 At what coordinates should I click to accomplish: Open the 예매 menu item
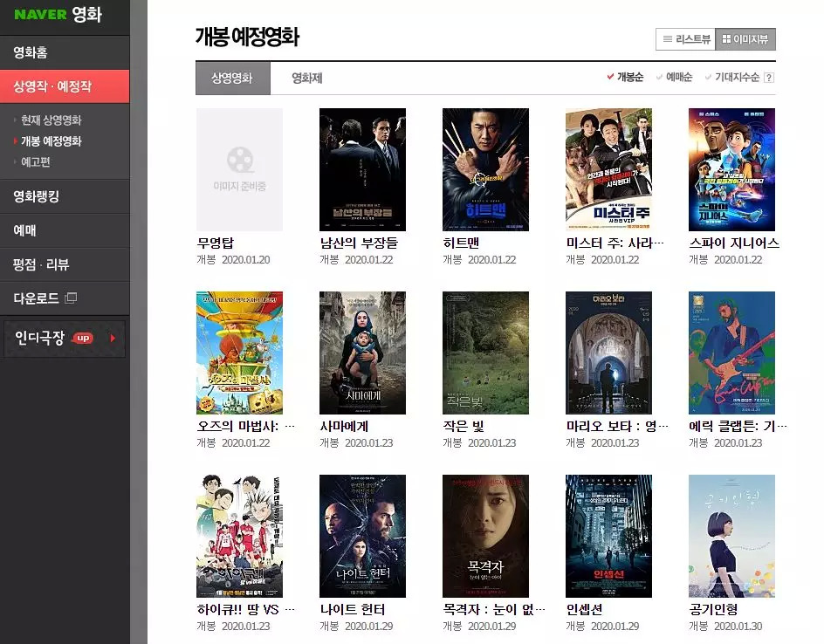(65, 230)
